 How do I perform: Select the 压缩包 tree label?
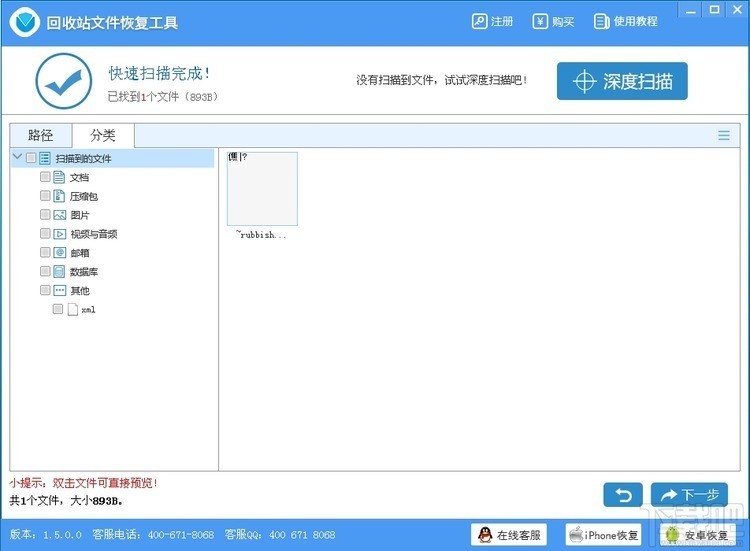tap(84, 196)
